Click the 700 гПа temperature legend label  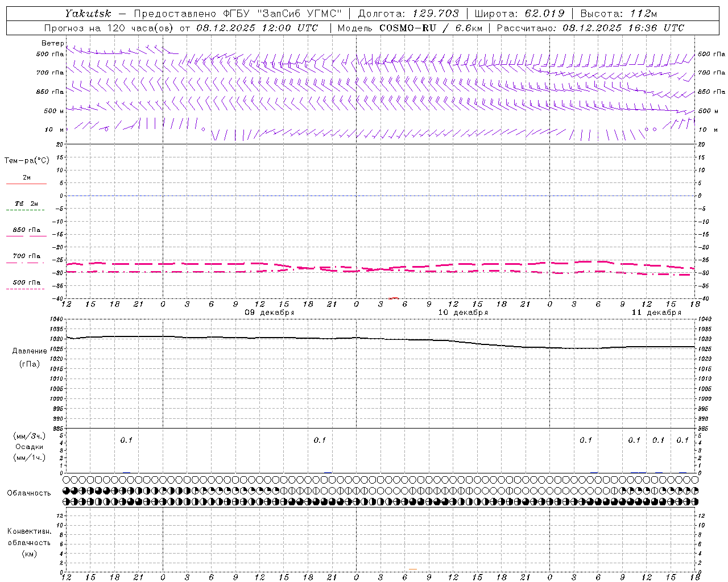[27, 256]
